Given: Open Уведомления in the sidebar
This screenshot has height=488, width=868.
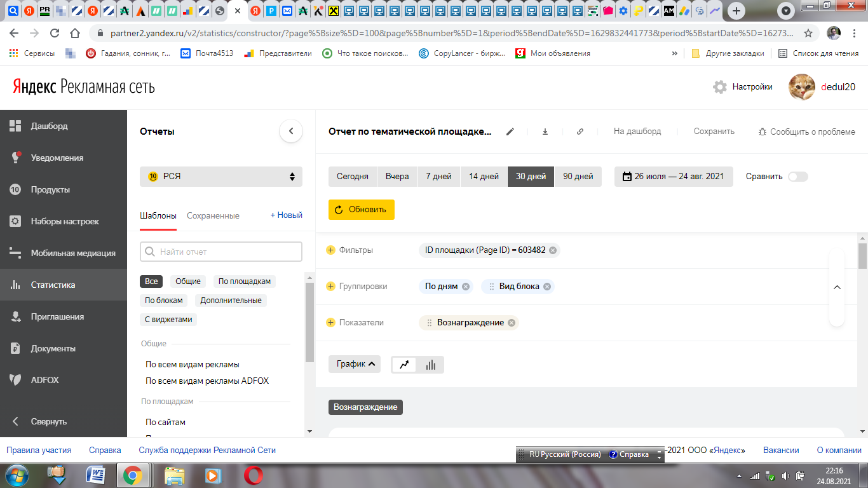Looking at the screenshot, I should [x=64, y=158].
